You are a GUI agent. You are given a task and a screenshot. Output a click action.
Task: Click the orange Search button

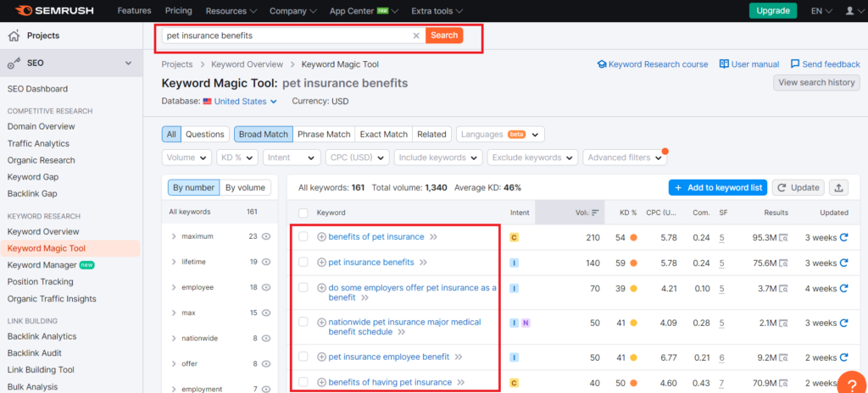pos(444,36)
